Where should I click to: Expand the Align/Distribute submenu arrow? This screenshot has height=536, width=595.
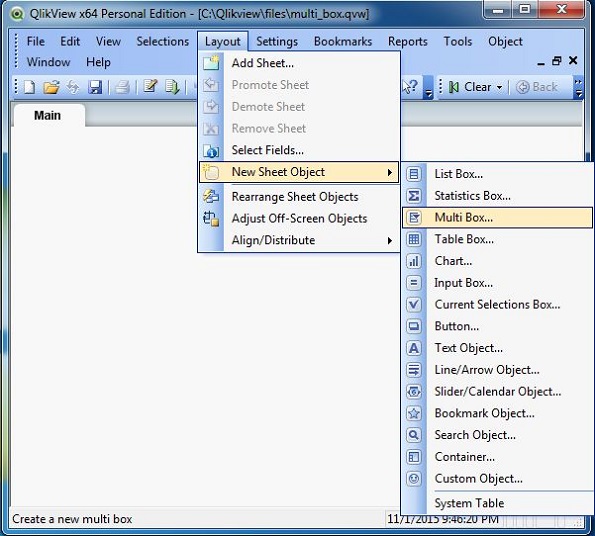pos(390,240)
